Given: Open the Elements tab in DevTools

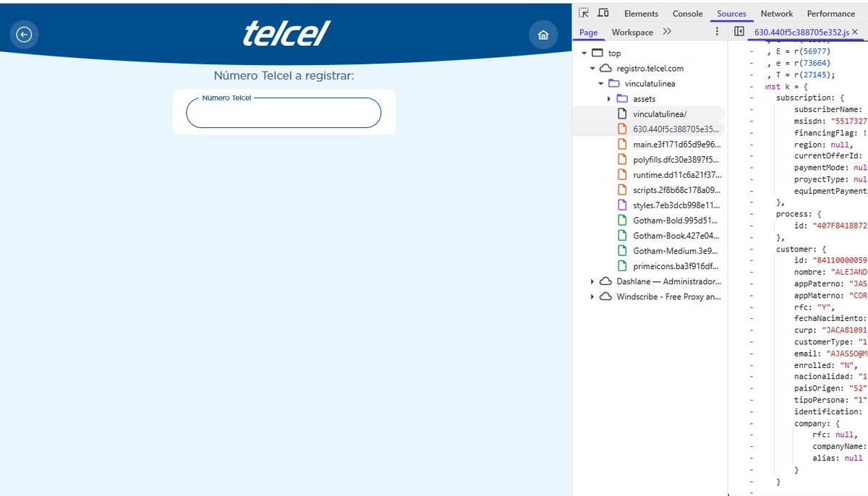Looking at the screenshot, I should click(641, 14).
